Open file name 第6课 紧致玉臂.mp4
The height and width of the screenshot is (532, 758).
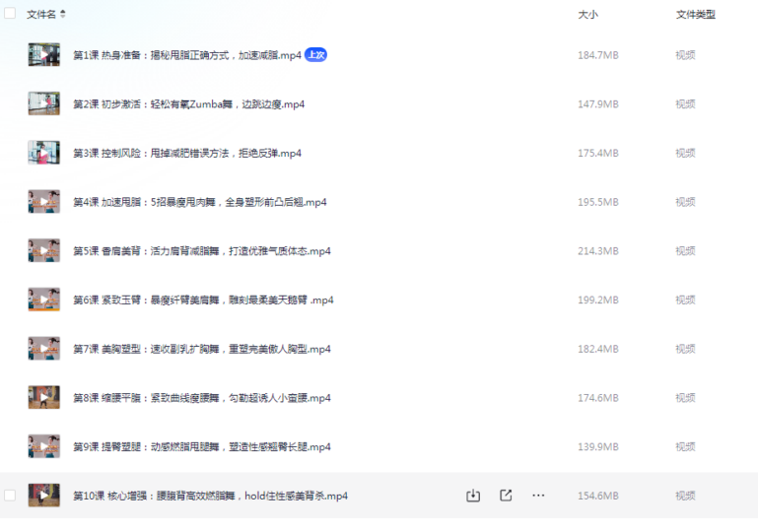tap(203, 300)
